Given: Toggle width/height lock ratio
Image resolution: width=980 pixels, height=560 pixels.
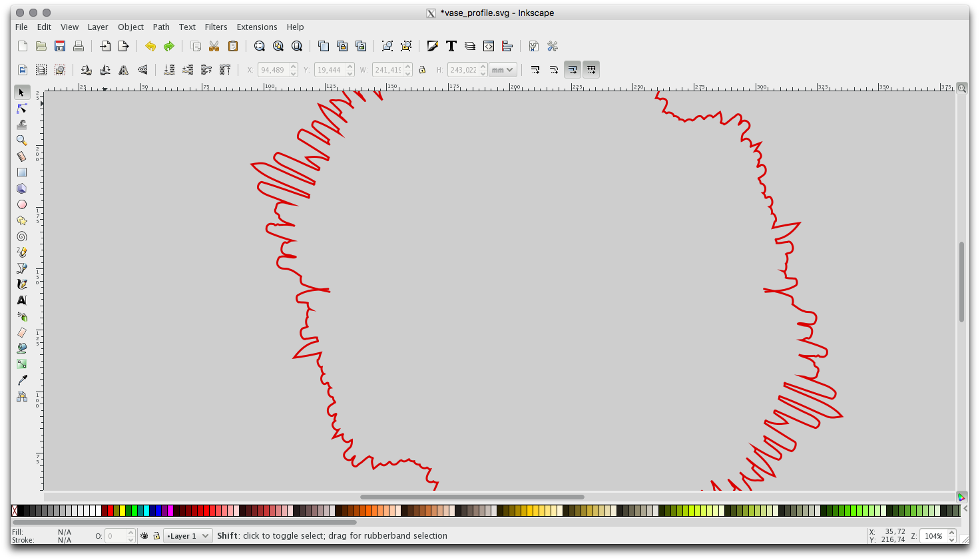Looking at the screenshot, I should click(x=422, y=70).
